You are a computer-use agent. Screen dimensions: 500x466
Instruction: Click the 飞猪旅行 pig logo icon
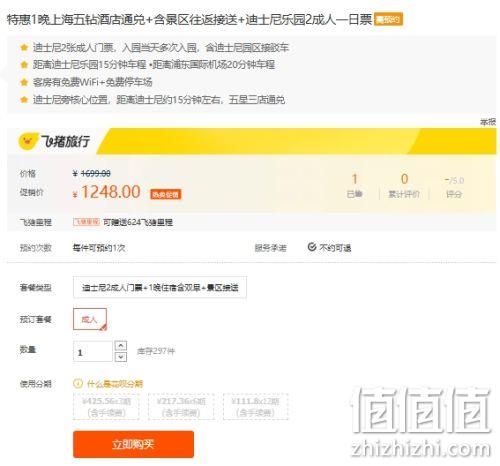28,142
